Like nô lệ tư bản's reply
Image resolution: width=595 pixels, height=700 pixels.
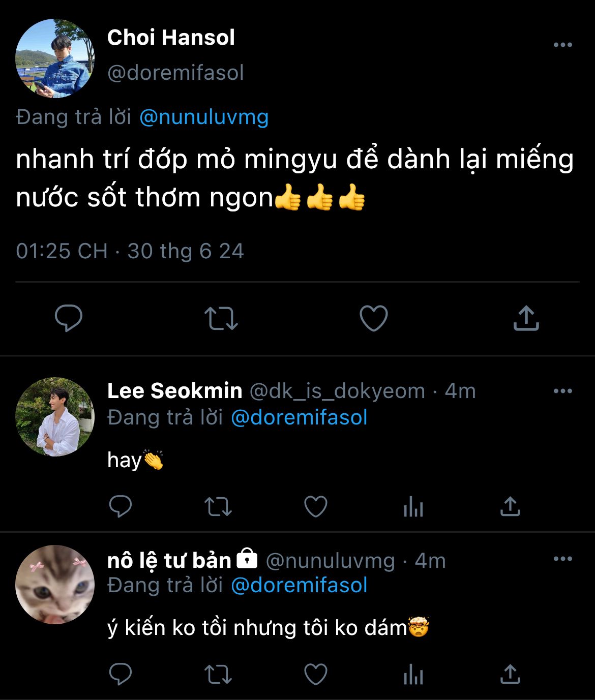click(x=315, y=675)
